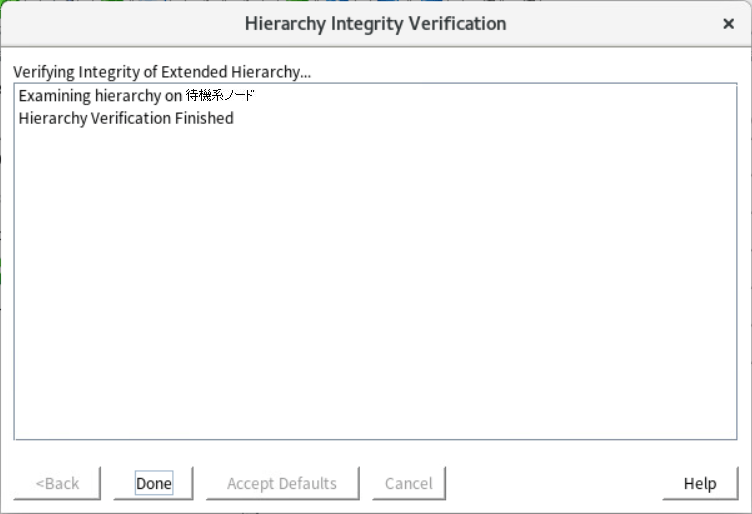This screenshot has width=752, height=514.
Task: Click the Done button
Action: [153, 483]
